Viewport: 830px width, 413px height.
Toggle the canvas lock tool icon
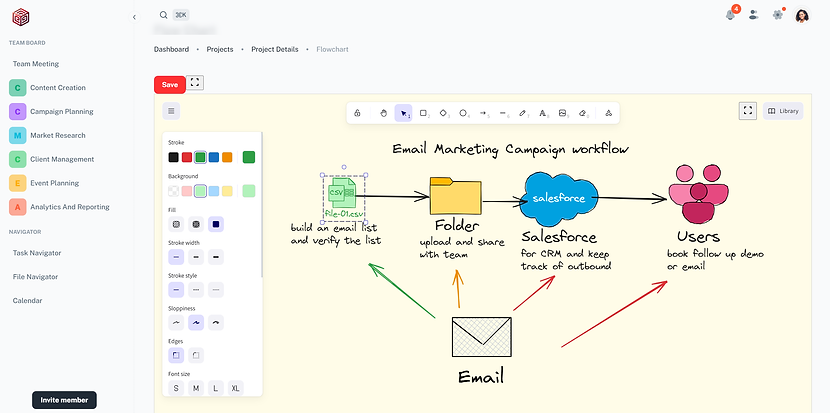point(357,113)
